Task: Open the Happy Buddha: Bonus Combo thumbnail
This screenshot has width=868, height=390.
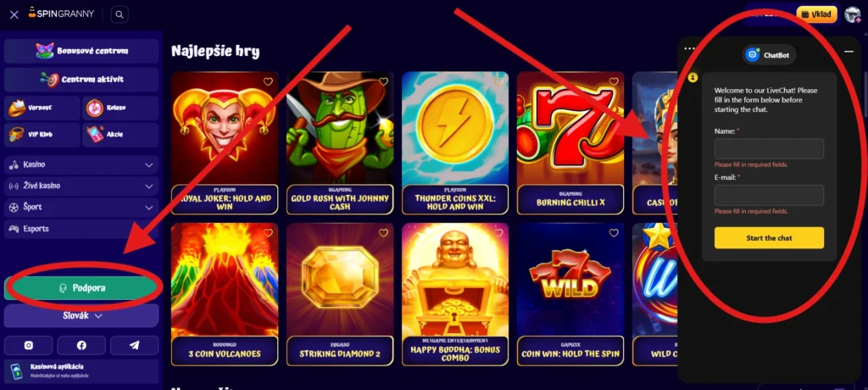Action: pos(455,294)
